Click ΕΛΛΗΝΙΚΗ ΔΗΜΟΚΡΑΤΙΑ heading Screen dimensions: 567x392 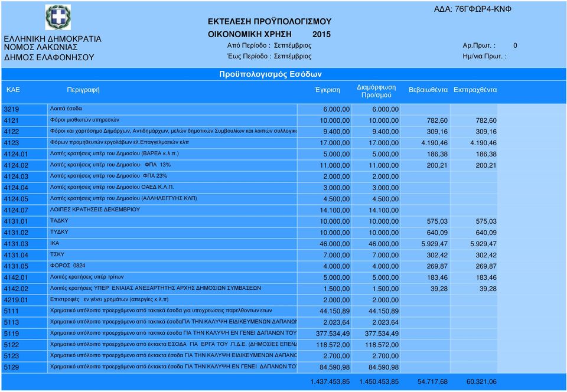[53, 39]
